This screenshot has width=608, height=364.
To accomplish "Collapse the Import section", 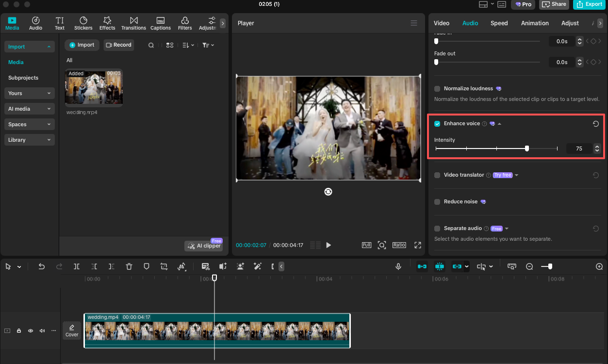I will (x=30, y=47).
